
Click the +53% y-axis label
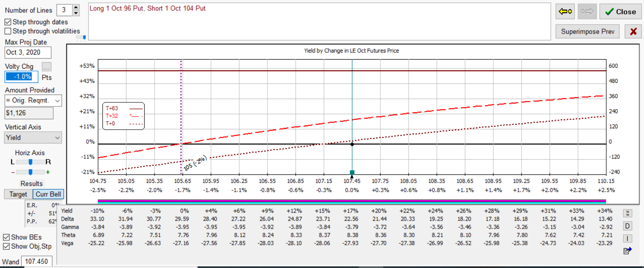(x=87, y=66)
